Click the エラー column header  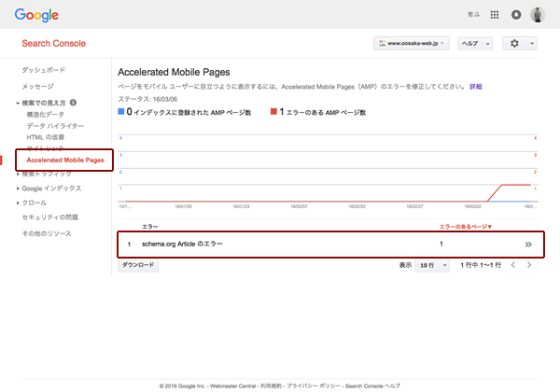click(149, 227)
